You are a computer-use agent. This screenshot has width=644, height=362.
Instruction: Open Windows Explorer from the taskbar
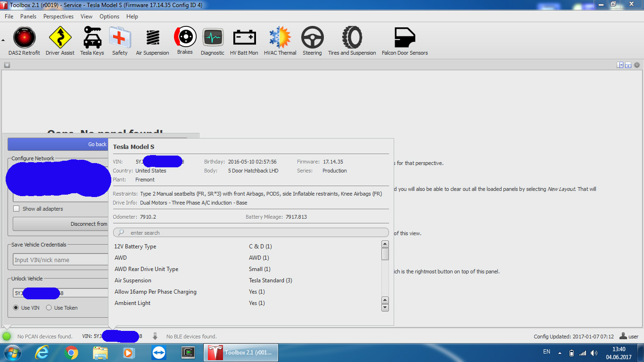point(100,353)
